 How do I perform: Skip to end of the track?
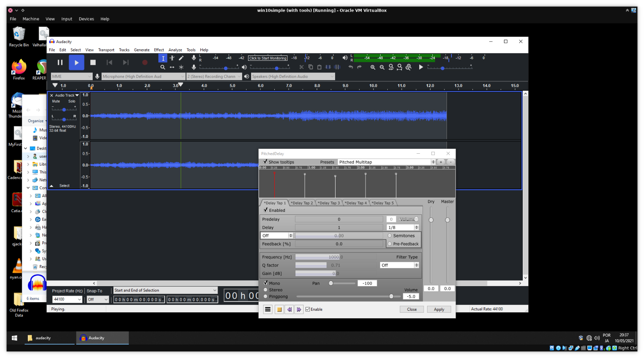tap(126, 63)
